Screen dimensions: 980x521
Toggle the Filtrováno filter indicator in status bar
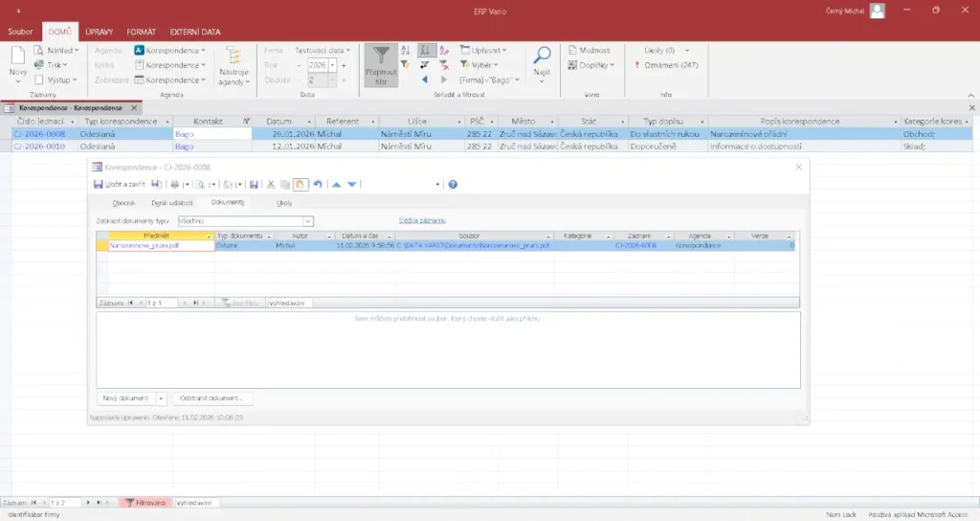(x=145, y=502)
